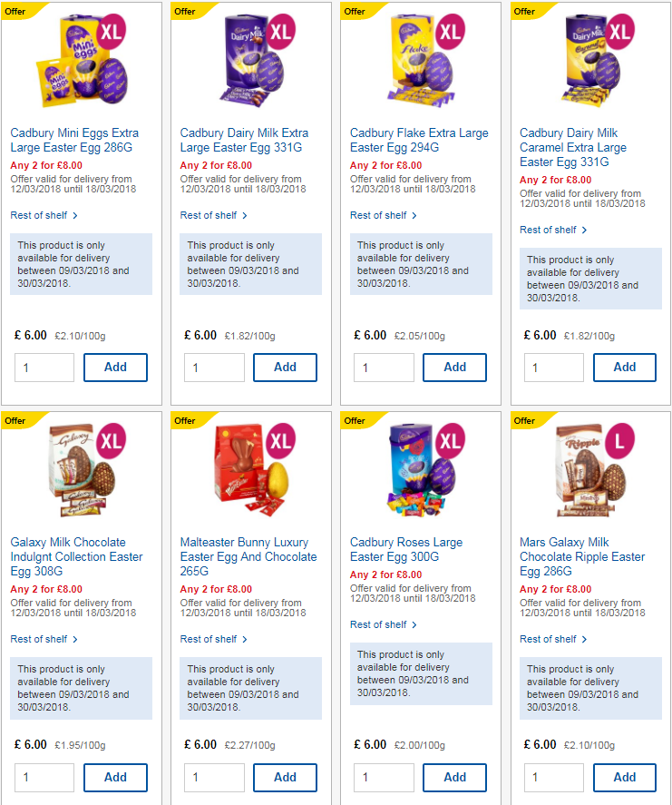Viewport: 672px width, 805px height.
Task: Click the Offer tag on Dairy Milk Caramel
Action: coord(525,12)
